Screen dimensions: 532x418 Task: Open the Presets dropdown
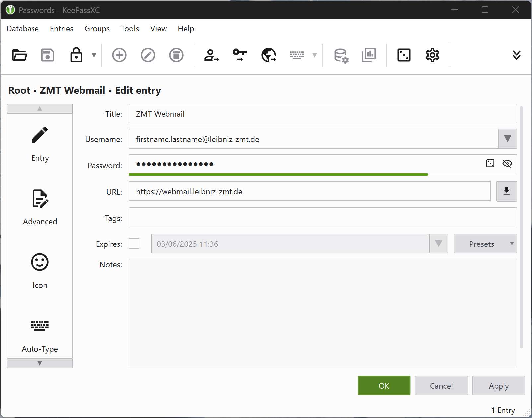coord(485,244)
